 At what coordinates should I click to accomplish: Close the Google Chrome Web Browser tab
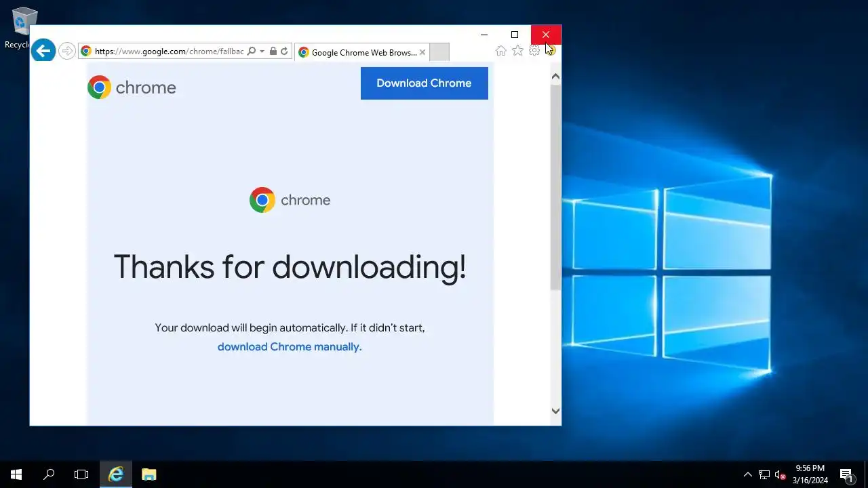422,52
